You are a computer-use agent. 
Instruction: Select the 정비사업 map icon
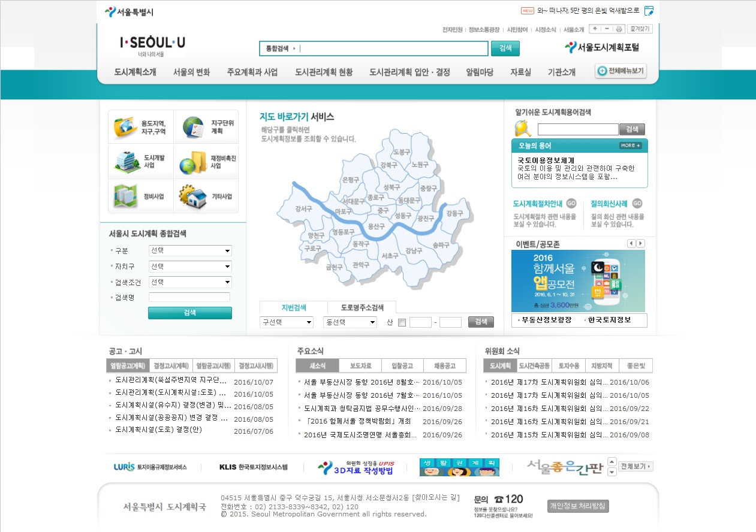[126, 196]
